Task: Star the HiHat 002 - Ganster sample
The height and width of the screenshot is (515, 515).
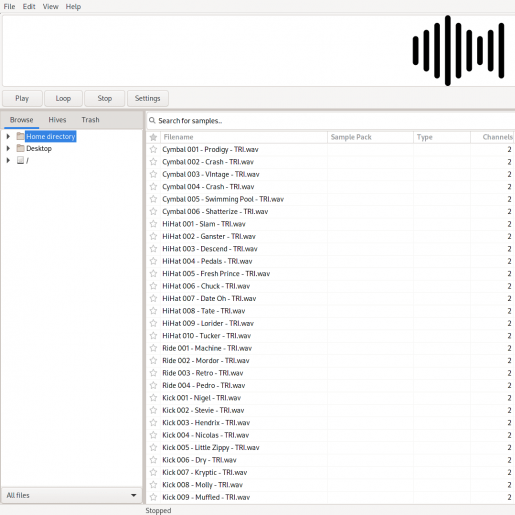Action: [x=153, y=236]
